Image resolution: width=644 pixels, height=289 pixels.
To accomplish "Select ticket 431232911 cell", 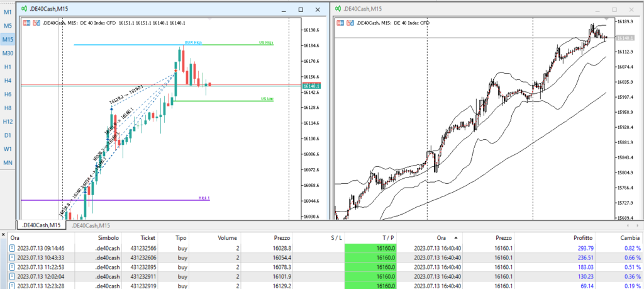I will tap(143, 276).
